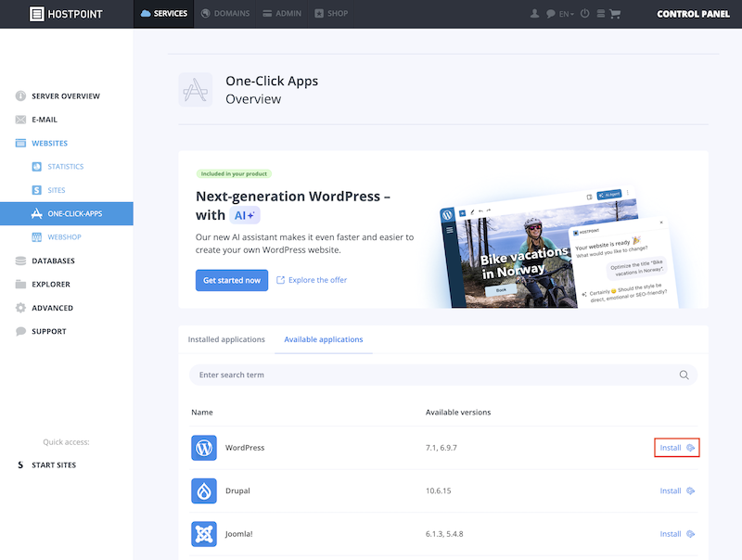Open Statistics under Websites
The width and height of the screenshot is (742, 560).
click(x=65, y=167)
